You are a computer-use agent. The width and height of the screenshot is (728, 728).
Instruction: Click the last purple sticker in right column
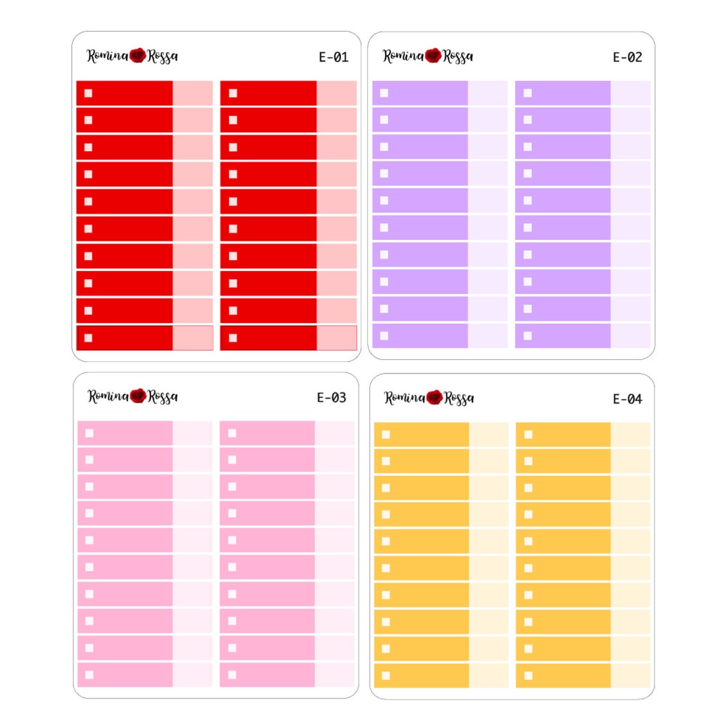click(582, 336)
